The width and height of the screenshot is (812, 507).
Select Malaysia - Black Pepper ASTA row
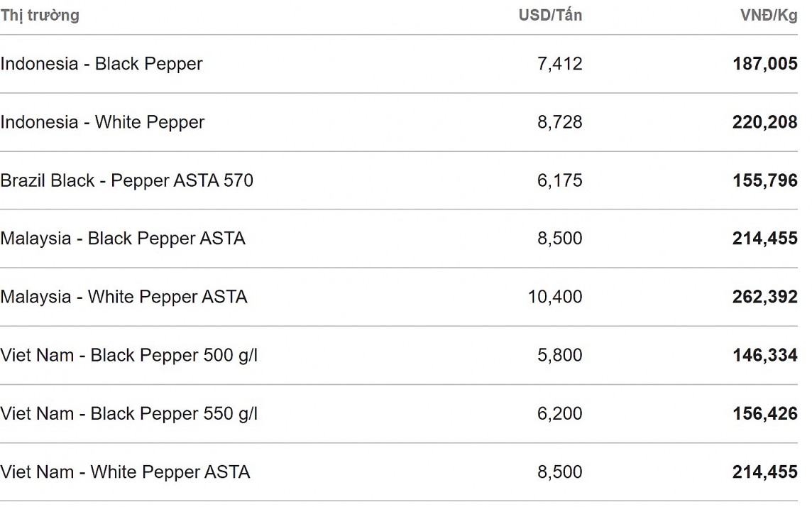pos(123,239)
